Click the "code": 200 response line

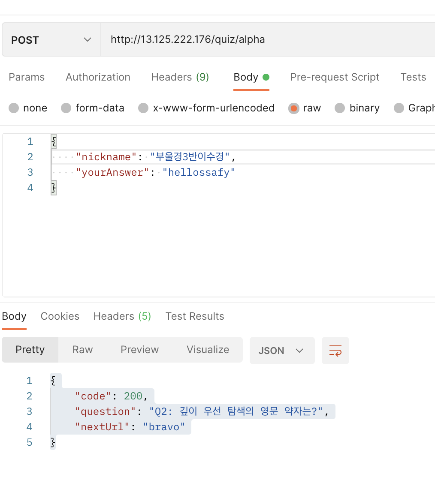[x=111, y=396]
